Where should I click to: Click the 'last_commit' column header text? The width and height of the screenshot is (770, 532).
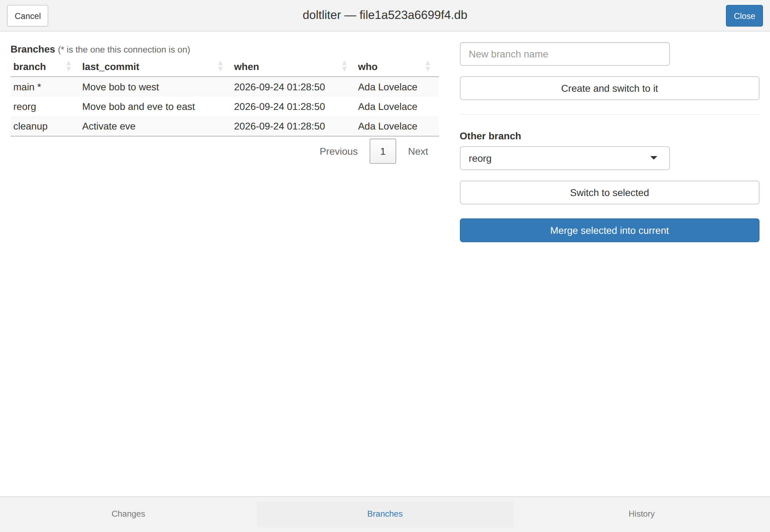tap(111, 66)
